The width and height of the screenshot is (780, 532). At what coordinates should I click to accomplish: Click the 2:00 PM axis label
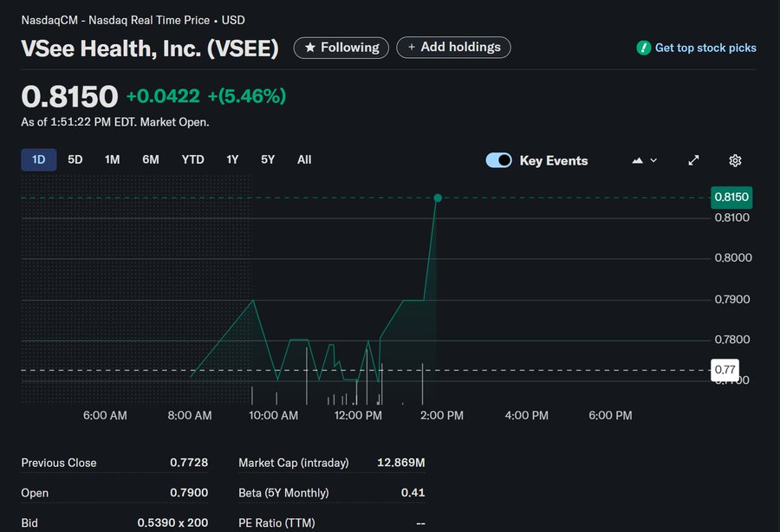pos(442,415)
